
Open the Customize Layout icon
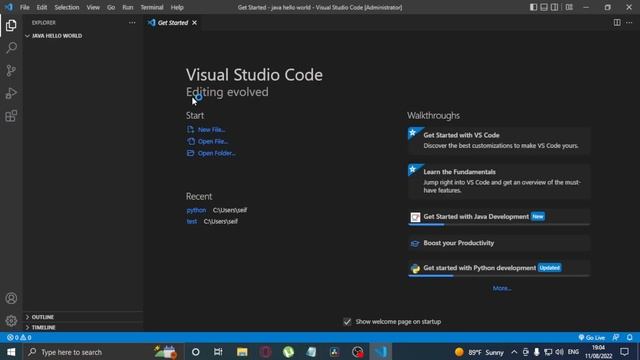click(x=569, y=7)
